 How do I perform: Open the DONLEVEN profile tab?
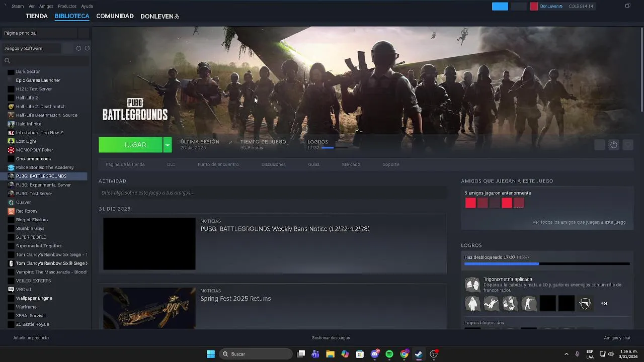tap(159, 16)
